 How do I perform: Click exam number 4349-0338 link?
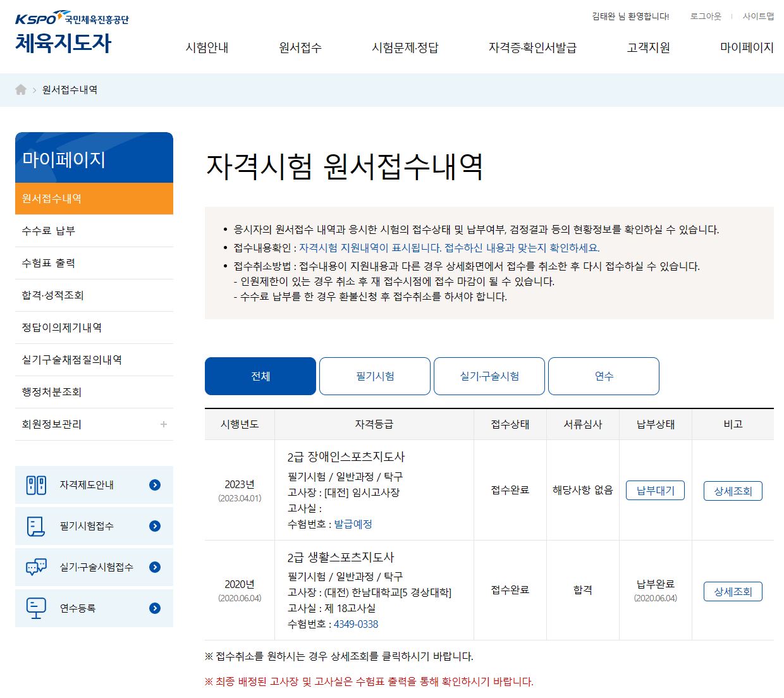tap(356, 624)
